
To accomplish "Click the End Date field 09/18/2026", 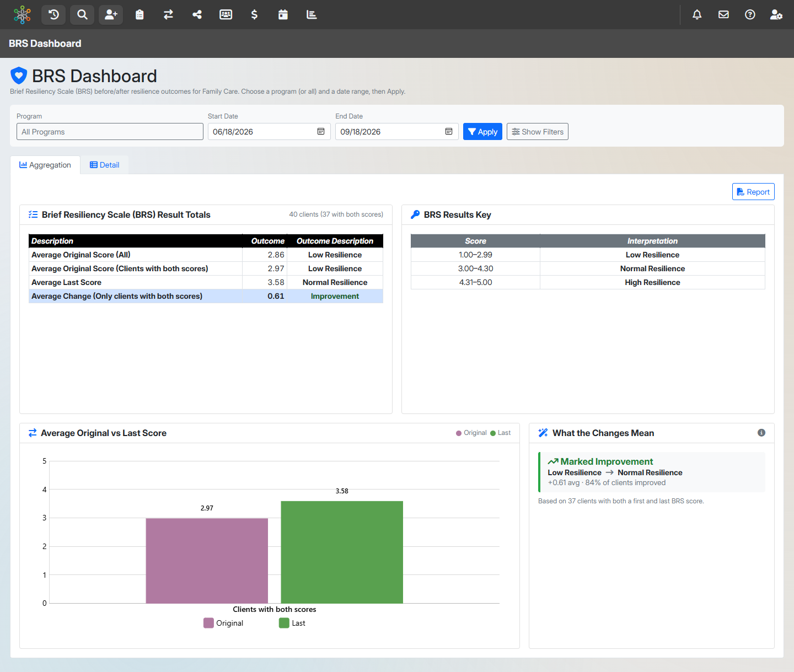I will [397, 132].
